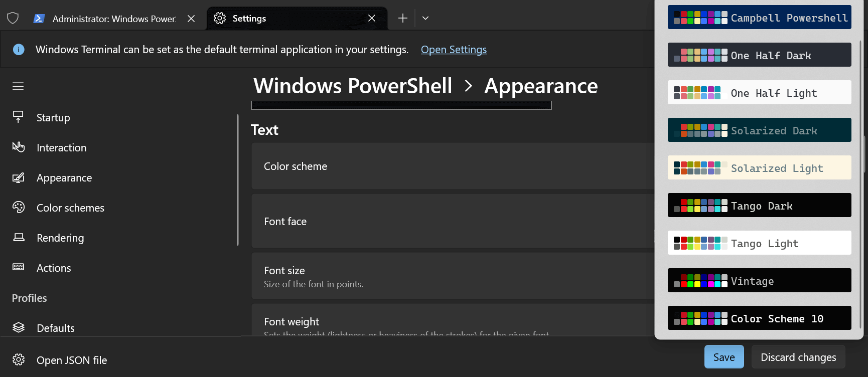868x377 pixels.
Task: Click the blue info icon in banner
Action: [x=19, y=50]
